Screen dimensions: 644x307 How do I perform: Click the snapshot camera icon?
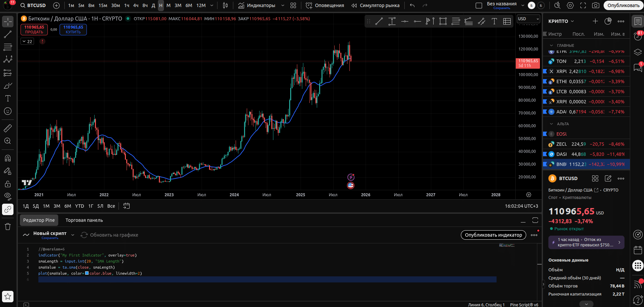596,5
